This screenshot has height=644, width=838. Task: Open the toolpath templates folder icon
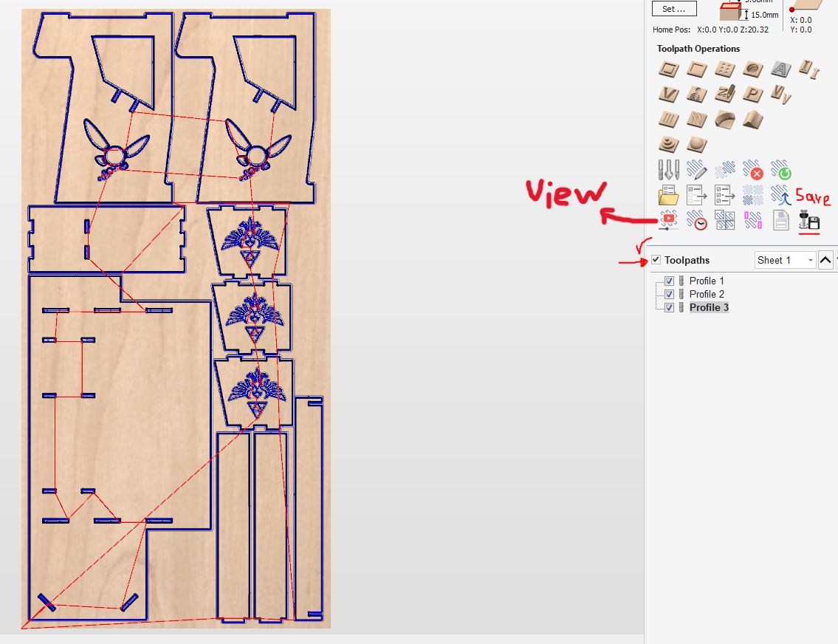669,195
